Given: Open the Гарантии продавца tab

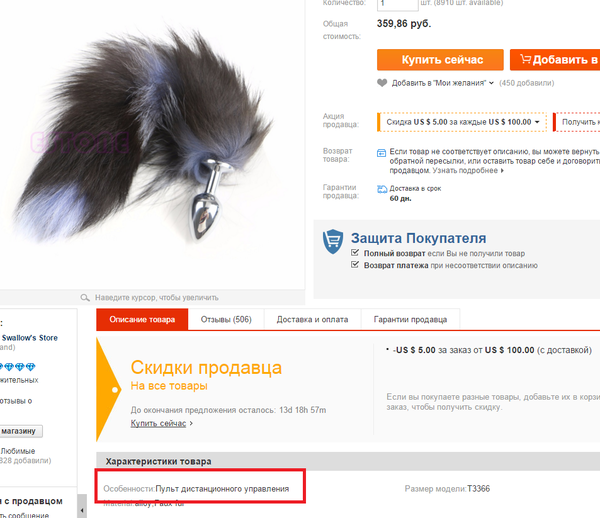Looking at the screenshot, I should coord(410,319).
